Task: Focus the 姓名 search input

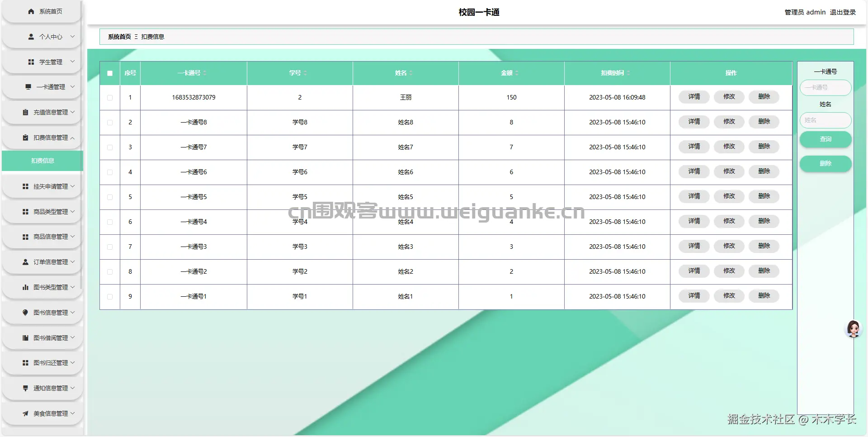Action: [x=826, y=120]
